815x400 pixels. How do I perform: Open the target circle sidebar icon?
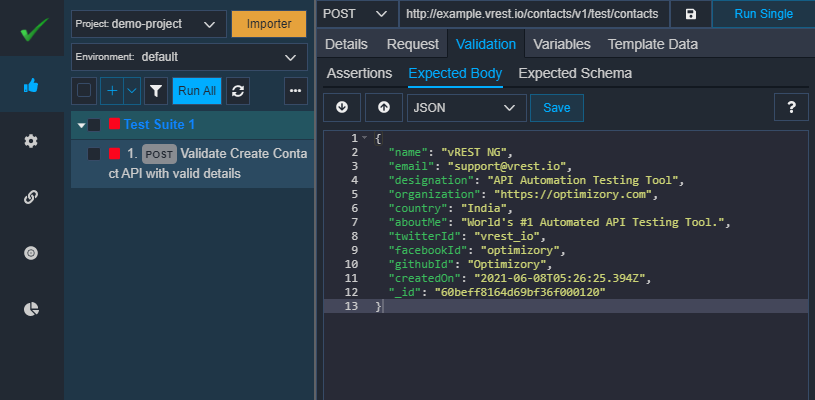[x=31, y=253]
